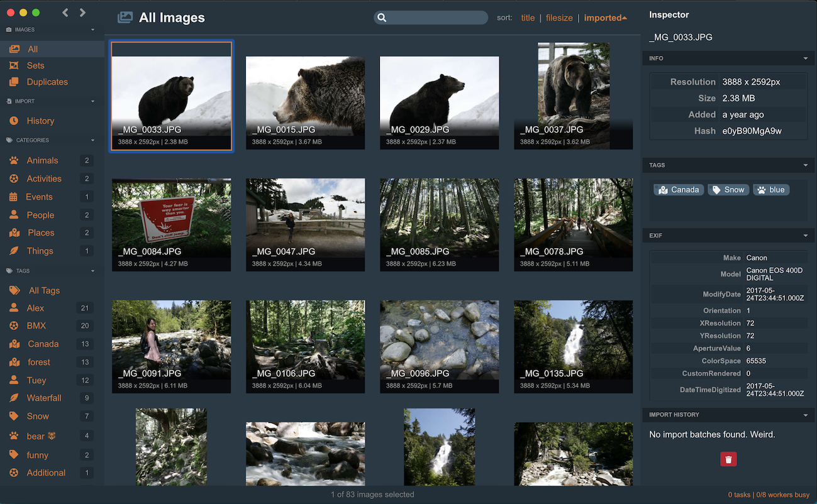Click the red trash delete button

coord(728,459)
